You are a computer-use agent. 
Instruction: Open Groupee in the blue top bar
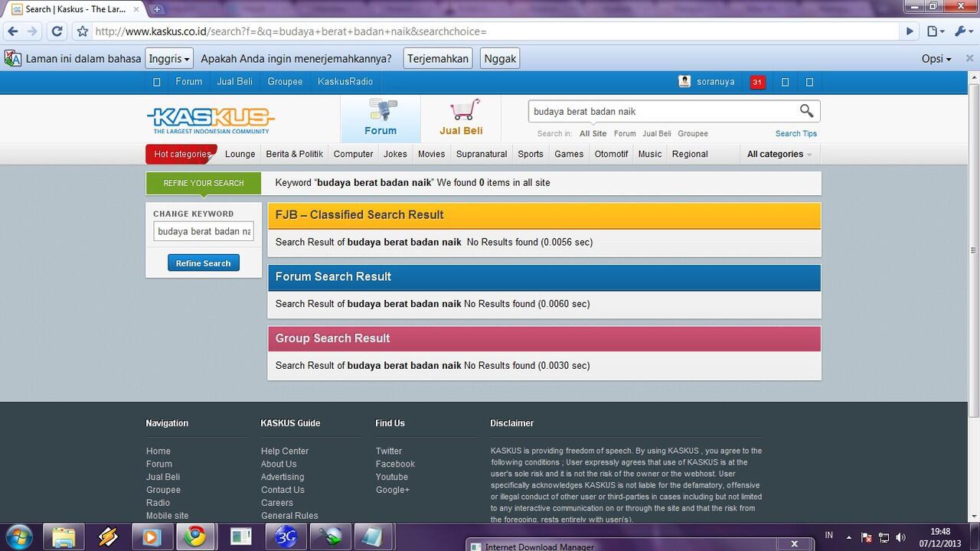[x=285, y=82]
